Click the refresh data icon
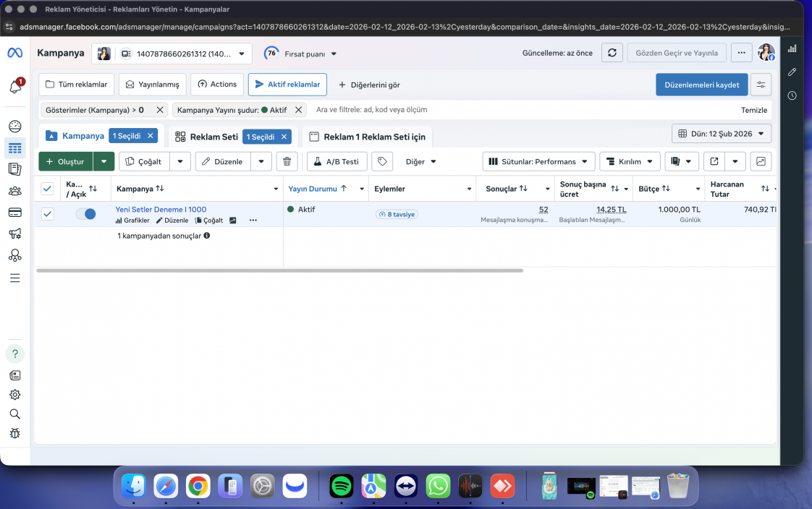This screenshot has width=812, height=509. [x=612, y=53]
